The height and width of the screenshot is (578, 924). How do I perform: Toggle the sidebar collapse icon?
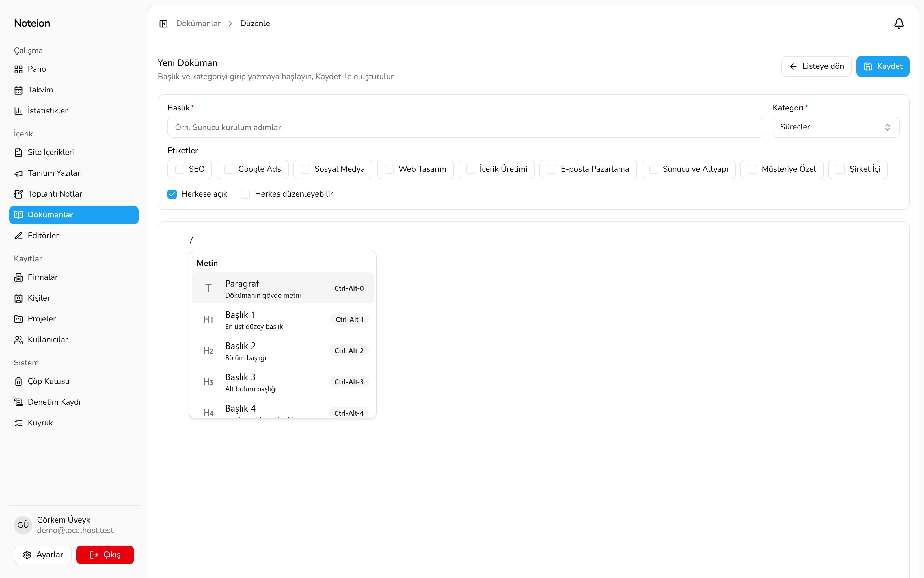[x=163, y=24]
